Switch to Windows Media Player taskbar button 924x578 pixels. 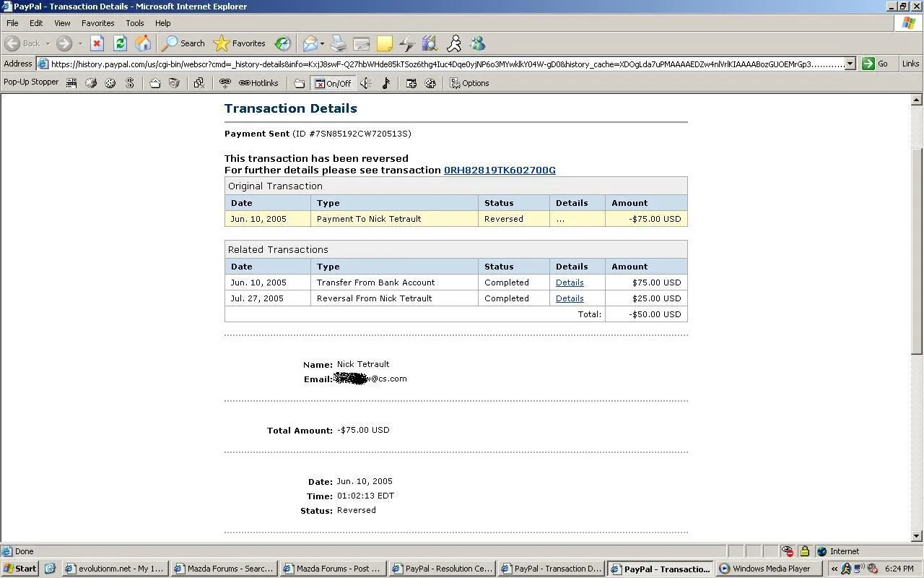(x=769, y=569)
